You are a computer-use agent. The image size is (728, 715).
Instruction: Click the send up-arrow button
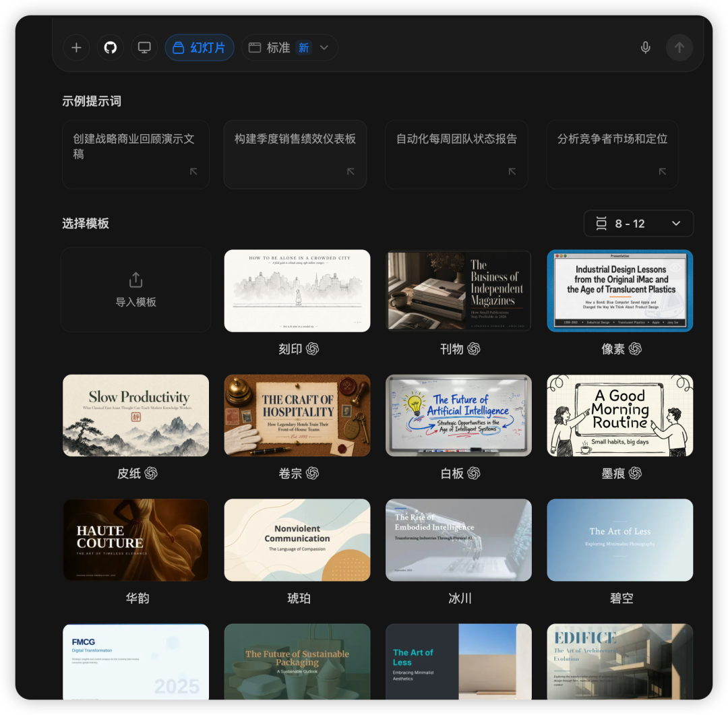(x=679, y=47)
